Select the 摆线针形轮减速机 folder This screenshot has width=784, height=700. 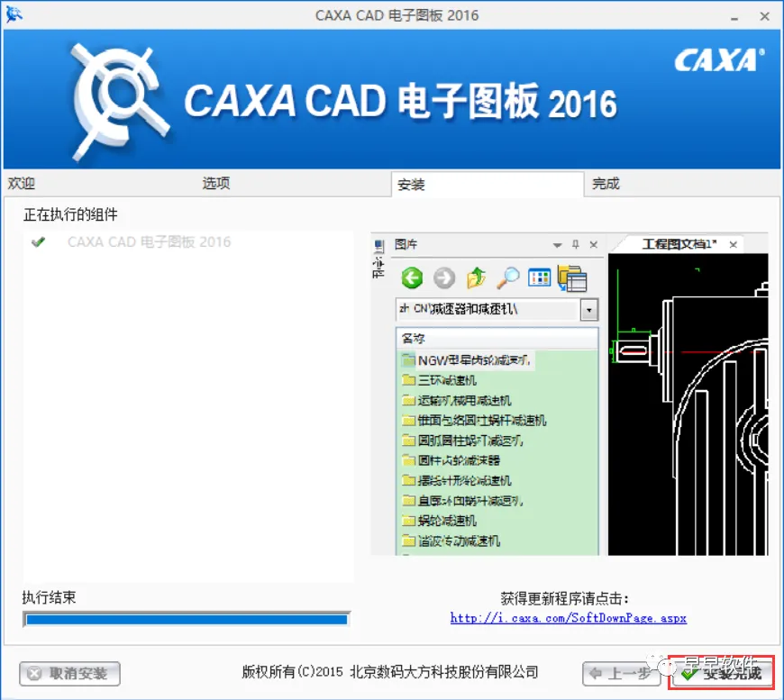tap(457, 480)
